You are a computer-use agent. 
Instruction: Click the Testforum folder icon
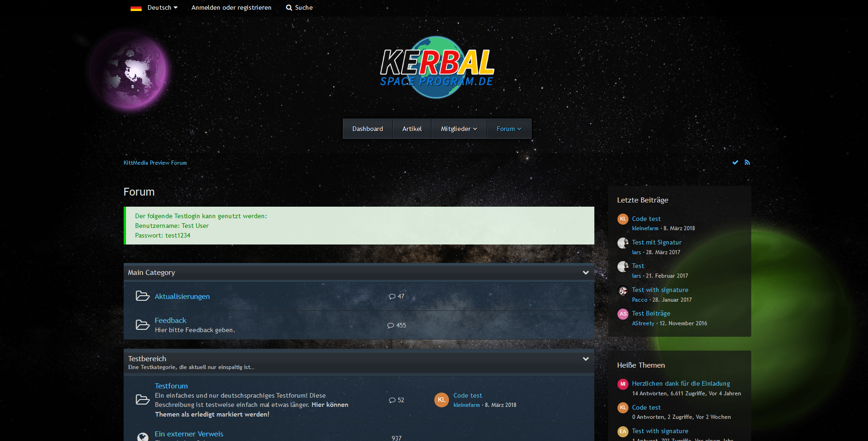[142, 400]
